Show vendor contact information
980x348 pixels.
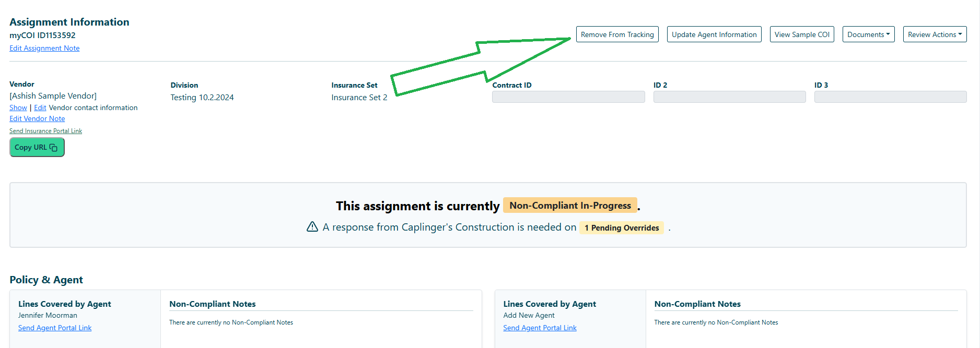[x=18, y=107]
